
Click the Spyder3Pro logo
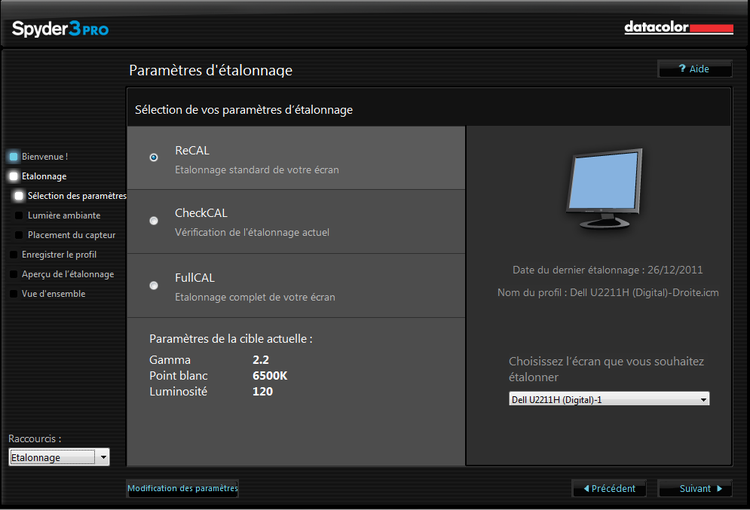(60, 29)
